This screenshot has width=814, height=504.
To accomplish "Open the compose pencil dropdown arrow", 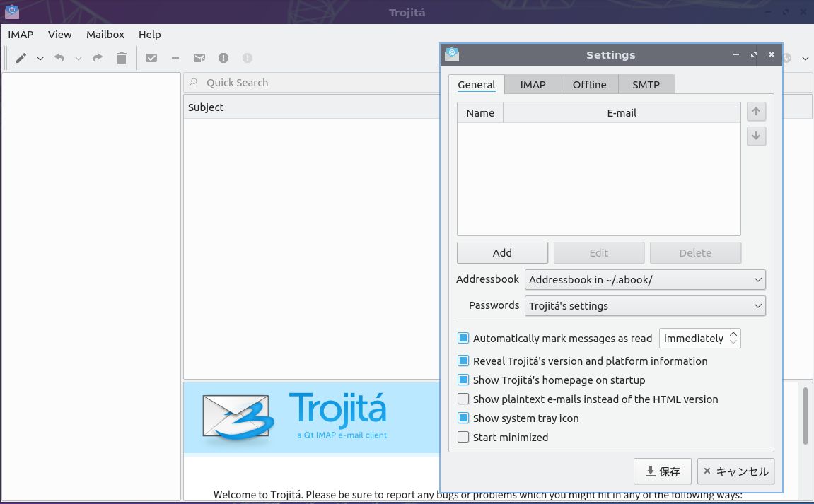I will (x=40, y=58).
